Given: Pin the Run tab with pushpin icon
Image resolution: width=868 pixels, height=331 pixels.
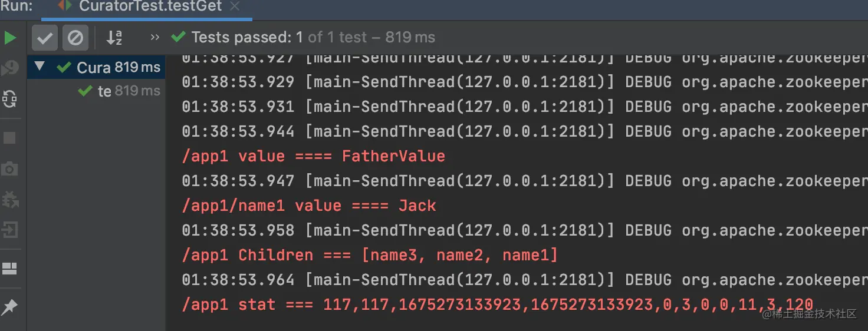Looking at the screenshot, I should (10, 307).
